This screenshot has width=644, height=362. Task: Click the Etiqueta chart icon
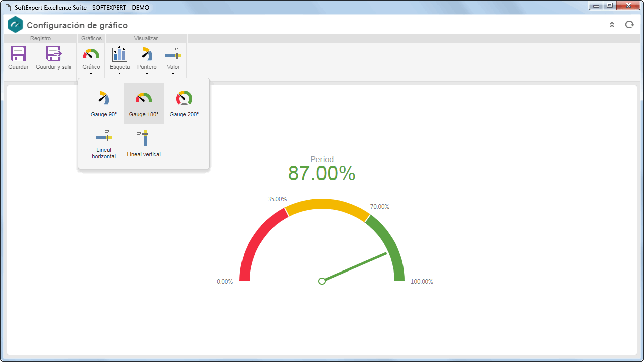pyautogui.click(x=119, y=54)
